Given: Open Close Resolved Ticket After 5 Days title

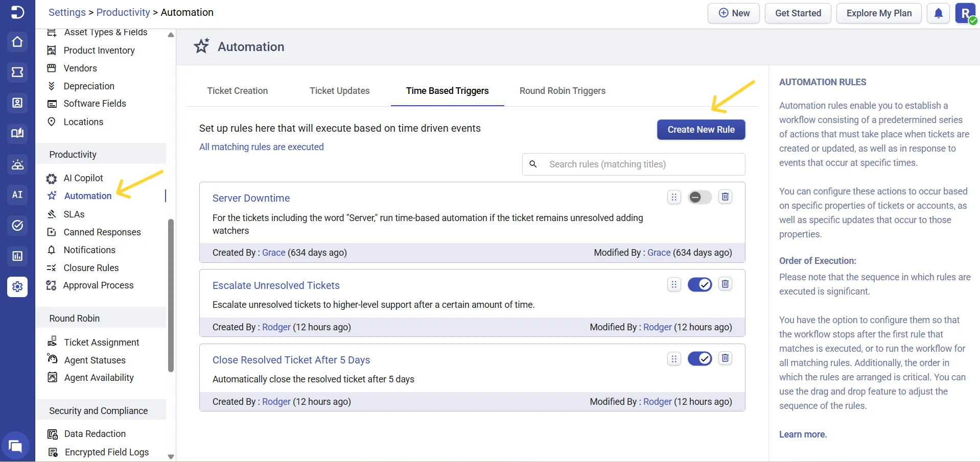Looking at the screenshot, I should click(x=291, y=360).
